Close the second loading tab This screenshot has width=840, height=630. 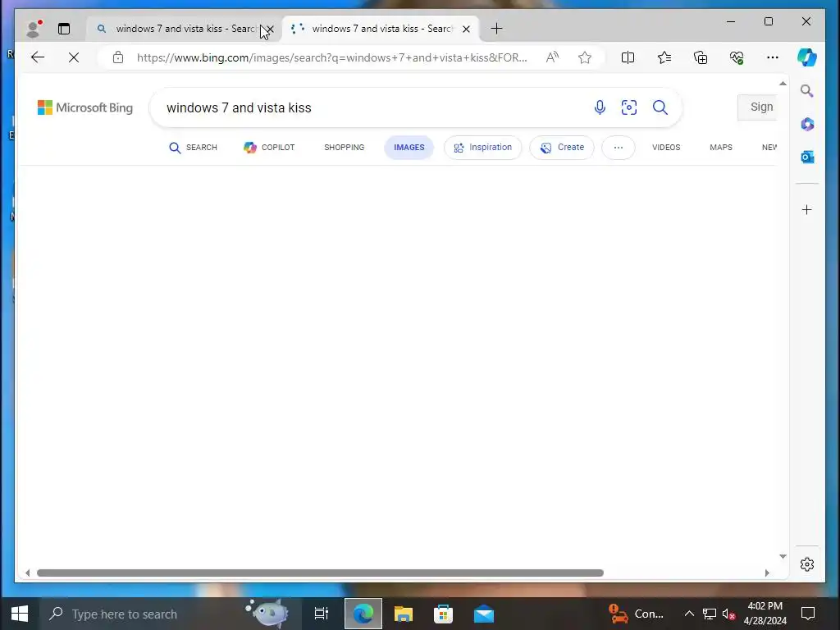tap(466, 29)
